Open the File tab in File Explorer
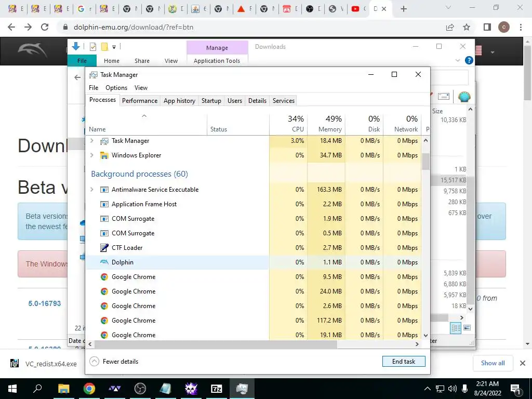 [x=82, y=61]
